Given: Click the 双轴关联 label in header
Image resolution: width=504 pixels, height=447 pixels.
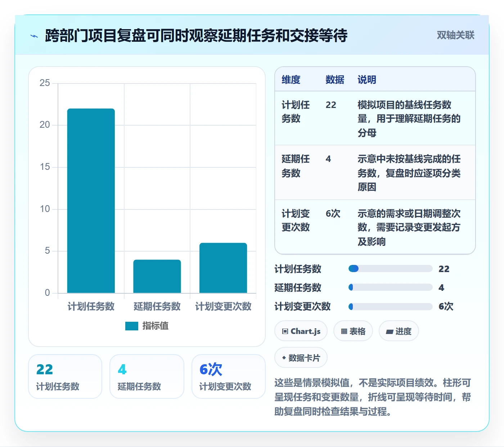Looking at the screenshot, I should click(x=455, y=35).
